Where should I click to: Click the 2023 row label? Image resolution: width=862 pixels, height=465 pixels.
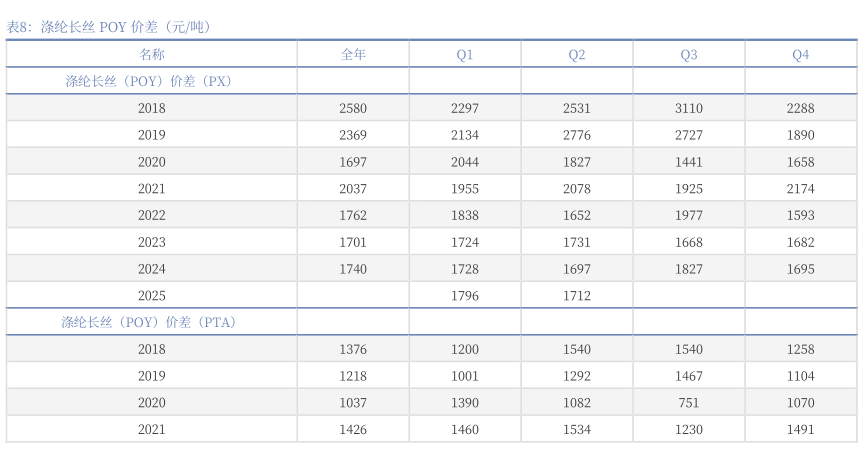(152, 242)
